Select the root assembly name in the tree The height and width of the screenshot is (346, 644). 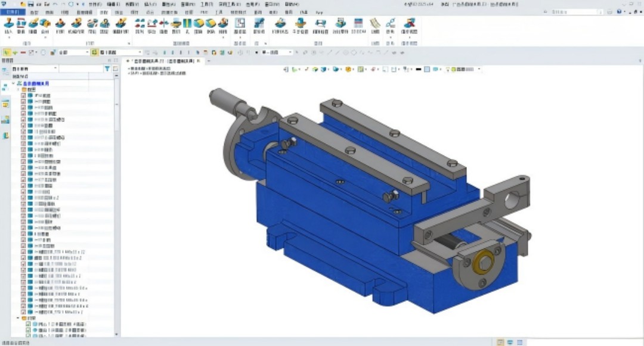click(x=36, y=84)
